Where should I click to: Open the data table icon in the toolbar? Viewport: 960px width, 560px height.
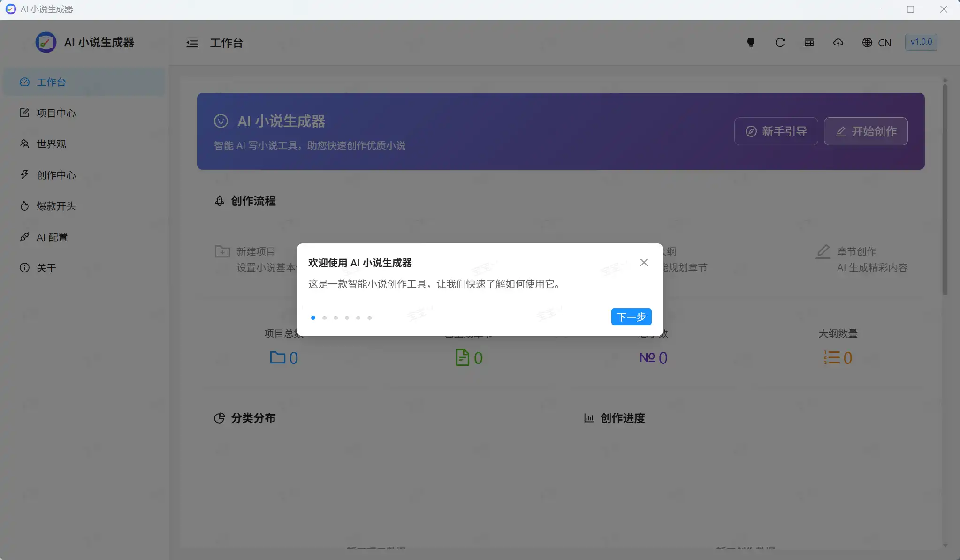pyautogui.click(x=808, y=42)
